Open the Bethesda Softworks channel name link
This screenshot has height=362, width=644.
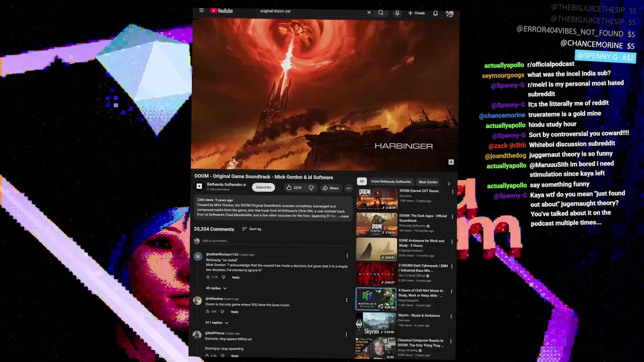(224, 185)
